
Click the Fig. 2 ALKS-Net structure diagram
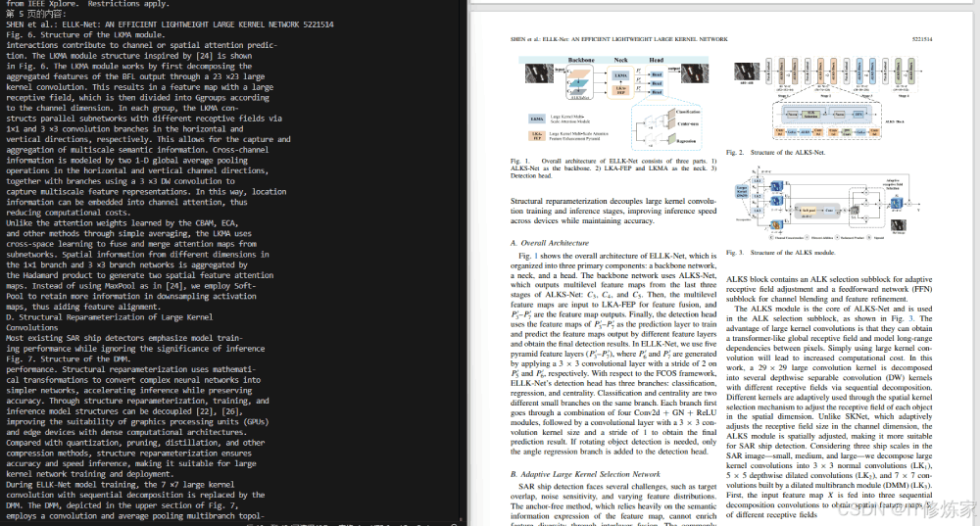click(829, 98)
